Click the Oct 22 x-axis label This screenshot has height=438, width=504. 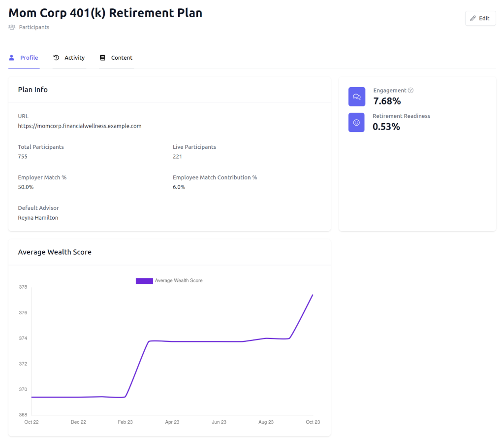point(31,422)
